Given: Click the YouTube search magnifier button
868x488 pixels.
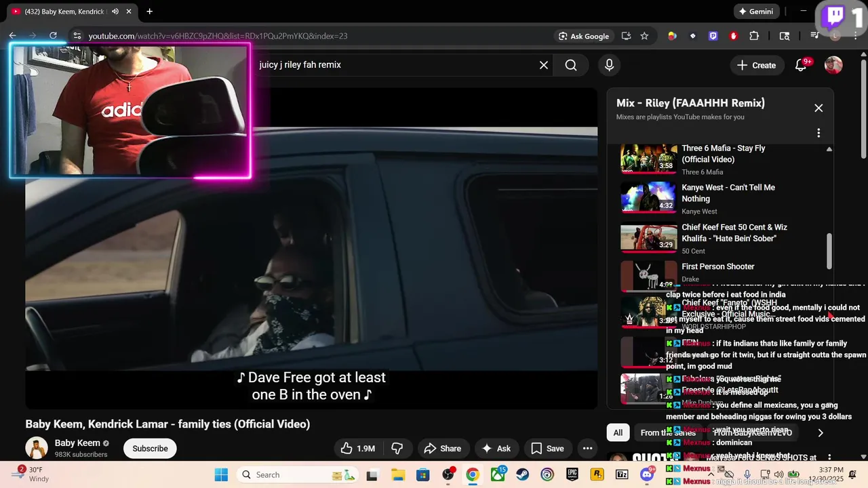Looking at the screenshot, I should [x=571, y=65].
